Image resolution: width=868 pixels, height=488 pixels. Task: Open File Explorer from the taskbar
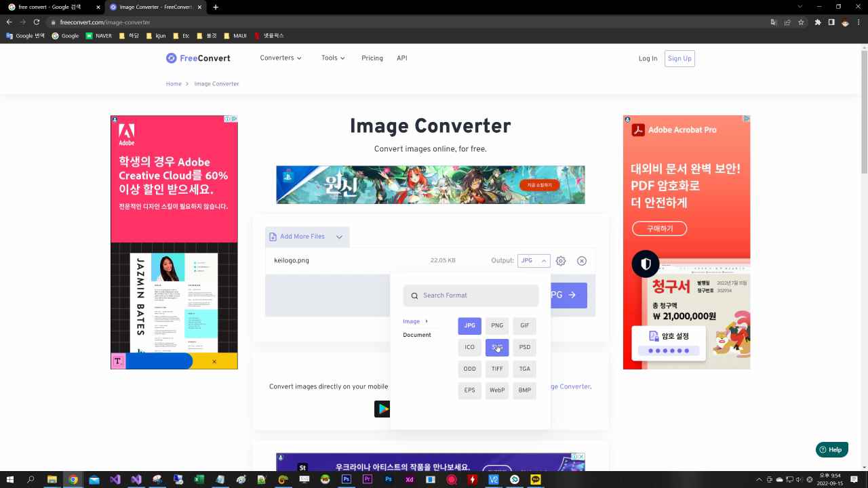point(52,479)
